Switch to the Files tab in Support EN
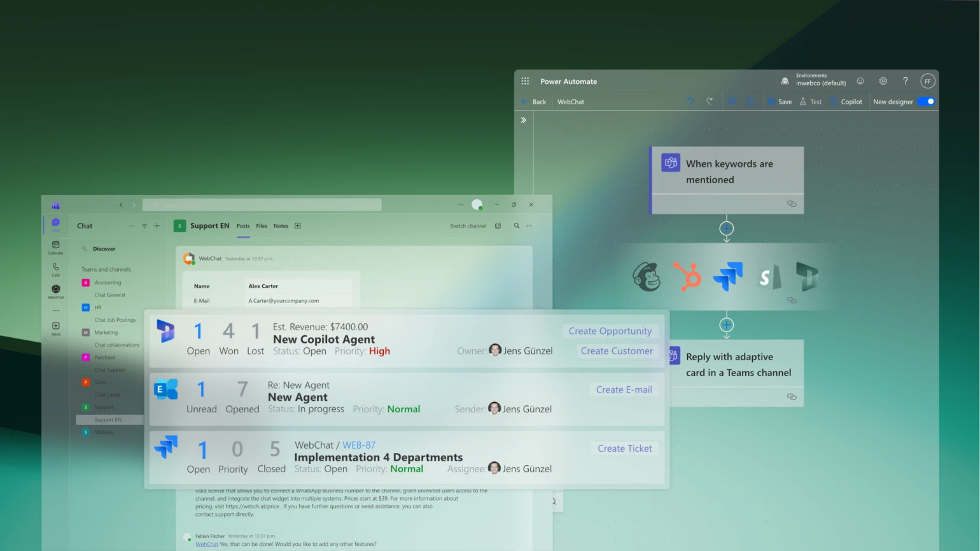The width and height of the screenshot is (980, 551). [x=262, y=226]
